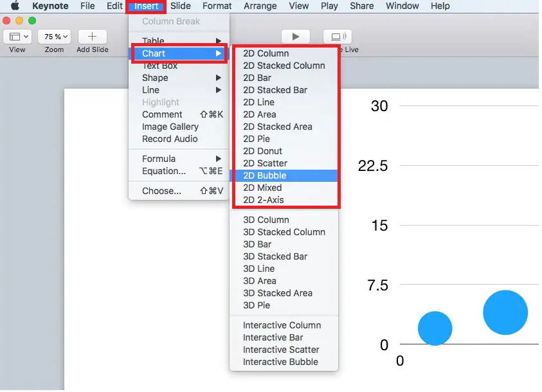This screenshot has height=392, width=542.
Task: Click the Add Slide plus icon
Action: pyautogui.click(x=92, y=37)
